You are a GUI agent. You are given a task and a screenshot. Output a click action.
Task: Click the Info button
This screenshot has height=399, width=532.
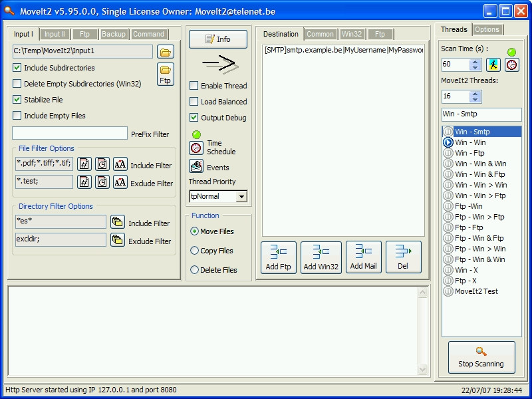(x=218, y=39)
